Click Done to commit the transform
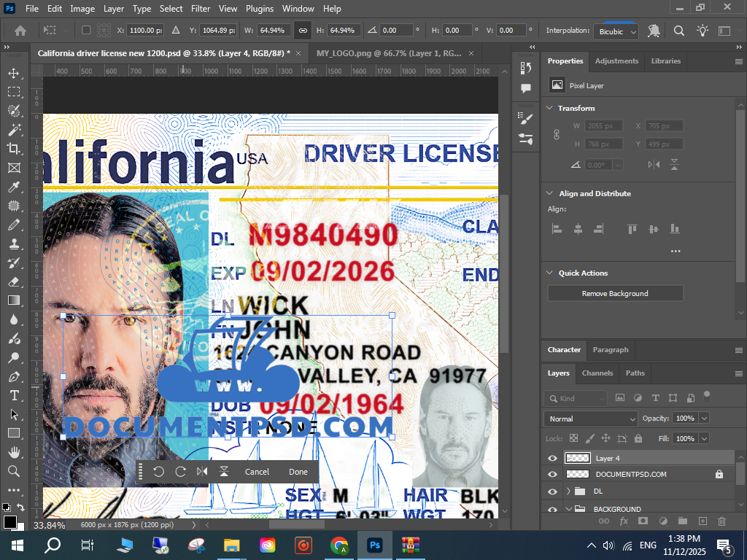The width and height of the screenshot is (747, 560). (x=298, y=472)
